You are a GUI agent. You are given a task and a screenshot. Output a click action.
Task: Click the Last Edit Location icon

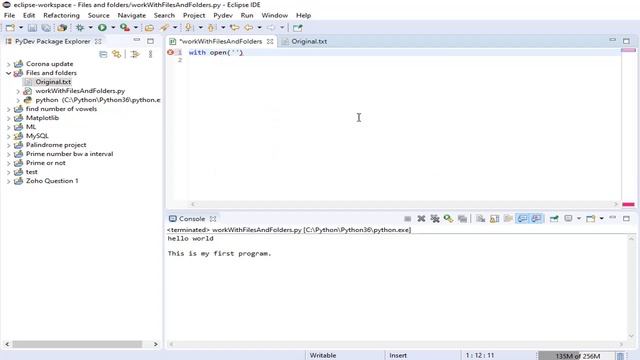click(x=234, y=28)
